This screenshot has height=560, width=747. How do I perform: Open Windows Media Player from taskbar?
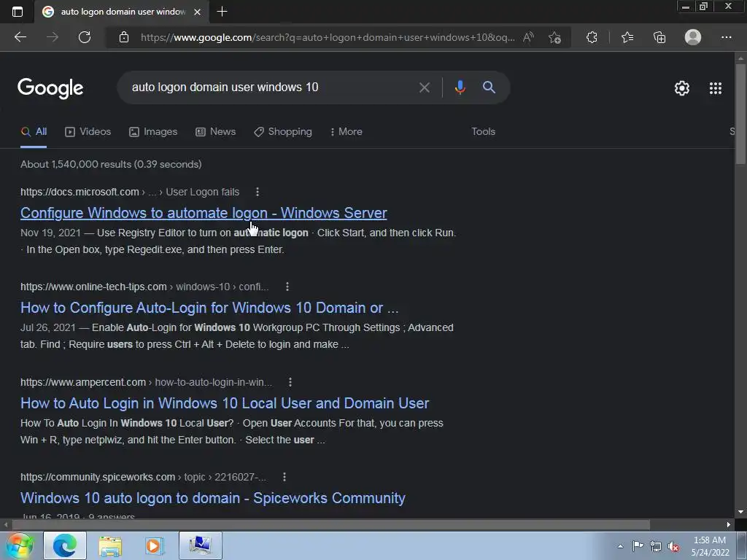(155, 545)
